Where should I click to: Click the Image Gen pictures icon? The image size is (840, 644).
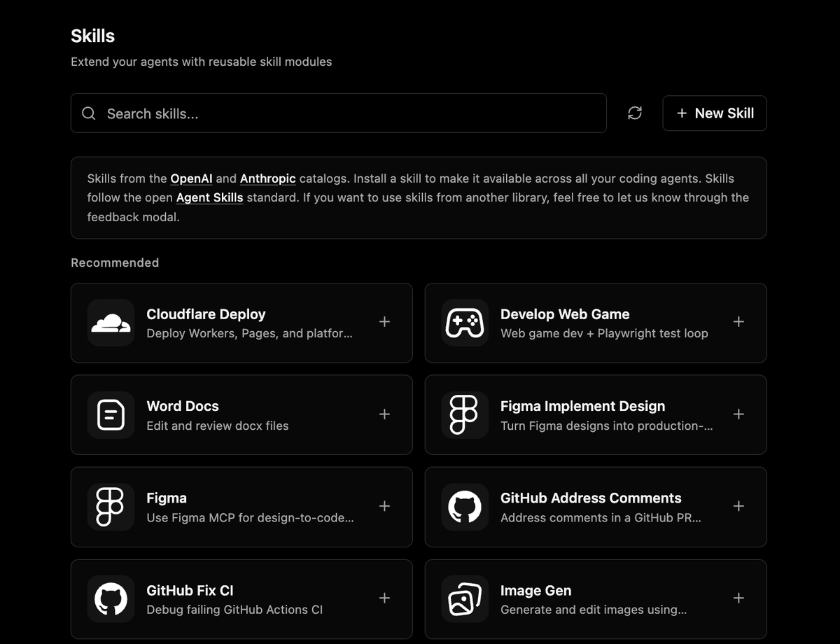[x=465, y=599]
